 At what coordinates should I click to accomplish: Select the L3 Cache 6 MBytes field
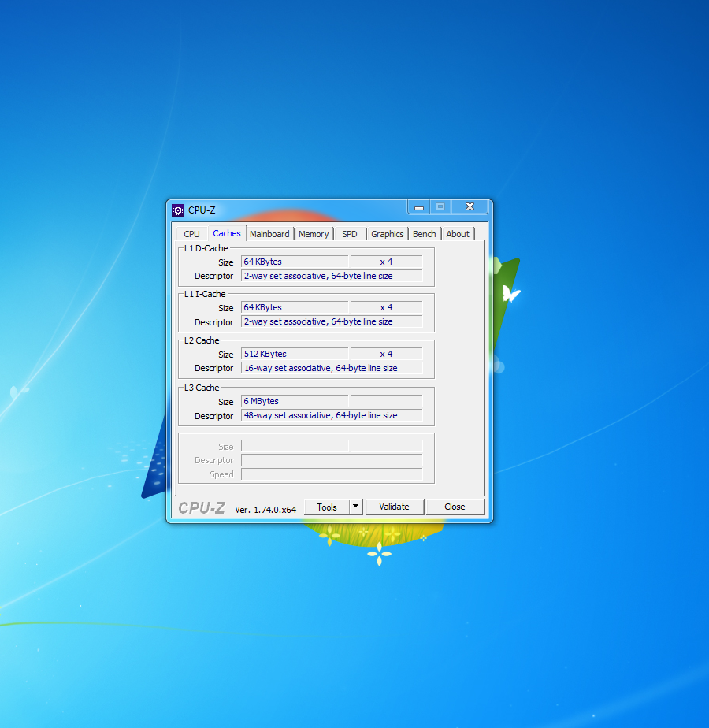point(295,401)
